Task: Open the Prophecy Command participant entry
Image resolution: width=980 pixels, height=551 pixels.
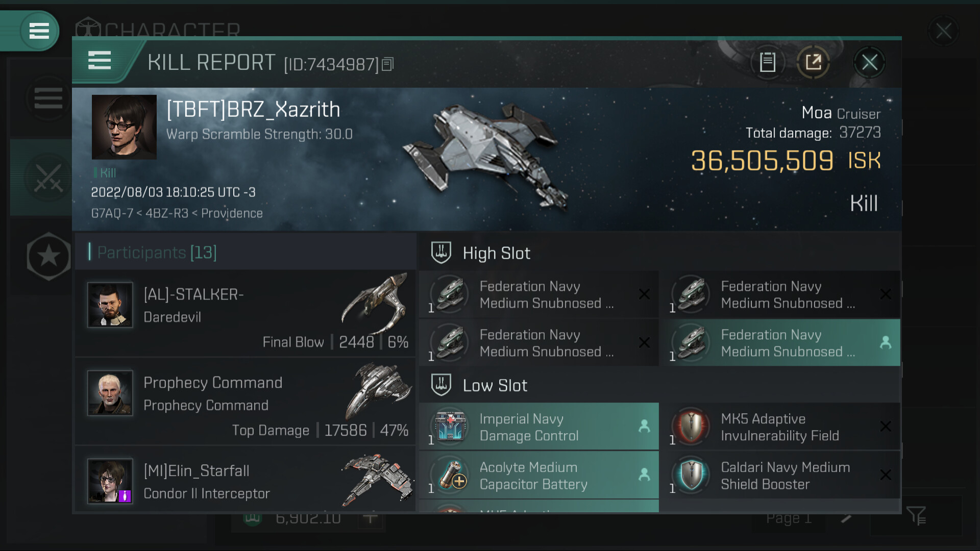Action: pos(245,401)
